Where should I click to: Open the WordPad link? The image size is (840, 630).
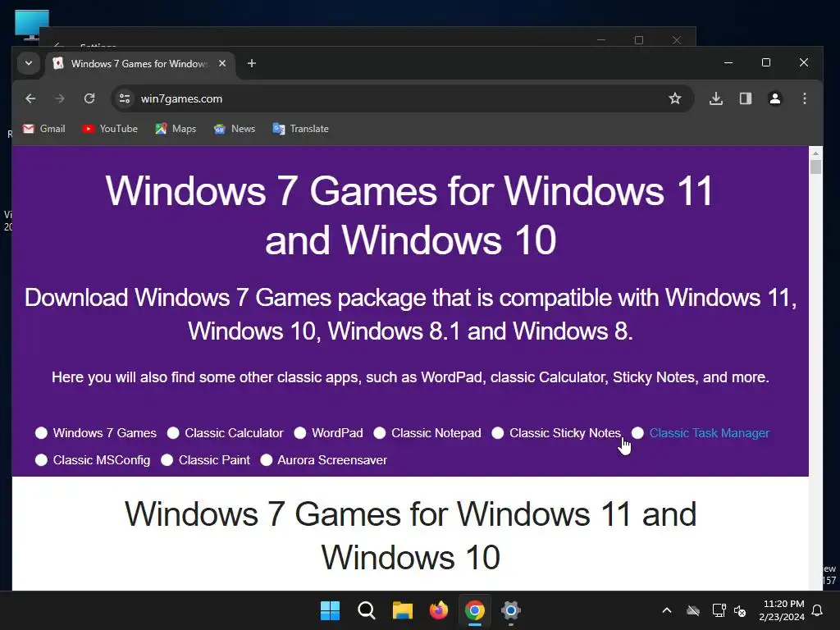[337, 433]
